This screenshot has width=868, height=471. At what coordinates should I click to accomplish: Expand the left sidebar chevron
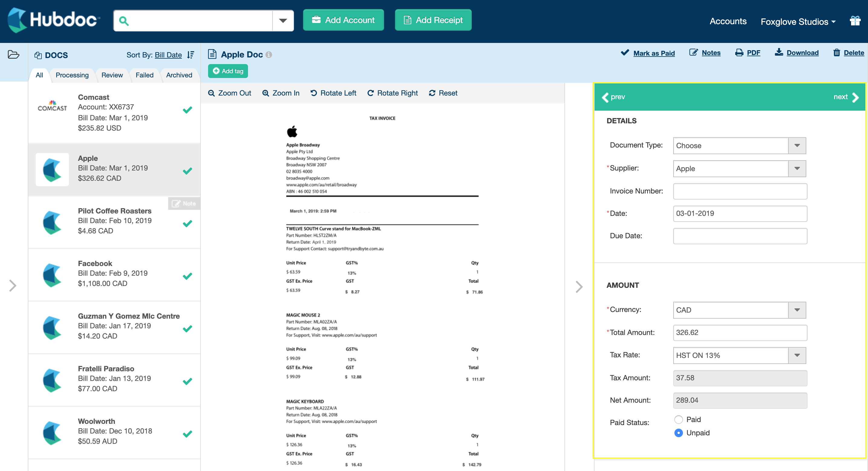tap(13, 286)
